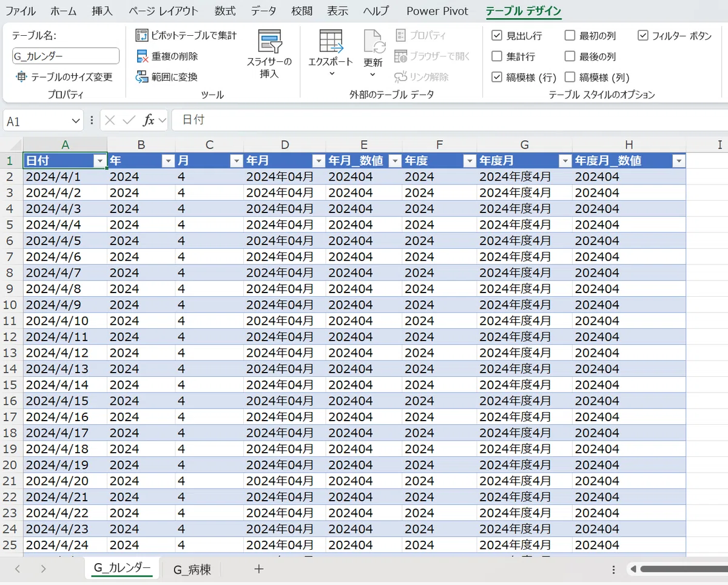The height and width of the screenshot is (585, 728).
Task: Select row 13 header
Action: pos(12,353)
